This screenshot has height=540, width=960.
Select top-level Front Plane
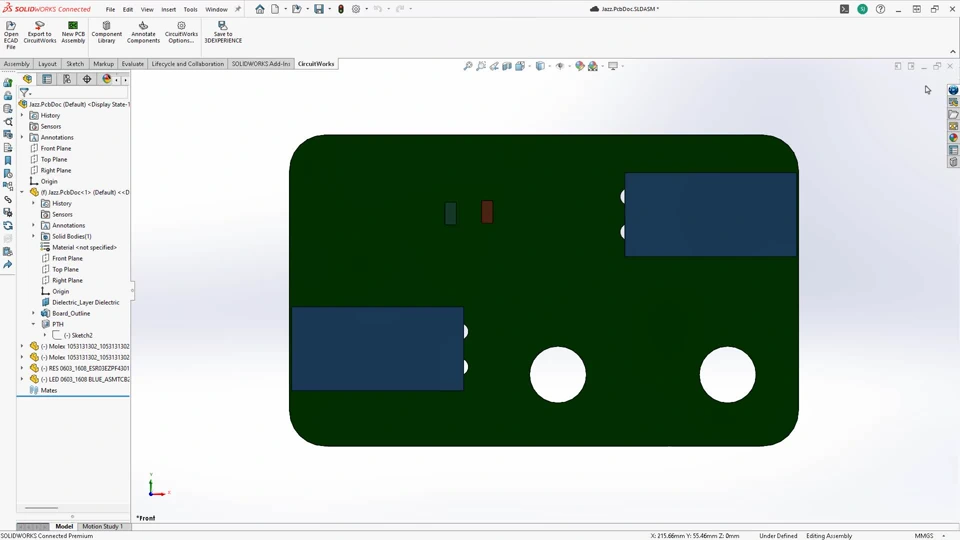point(50,148)
